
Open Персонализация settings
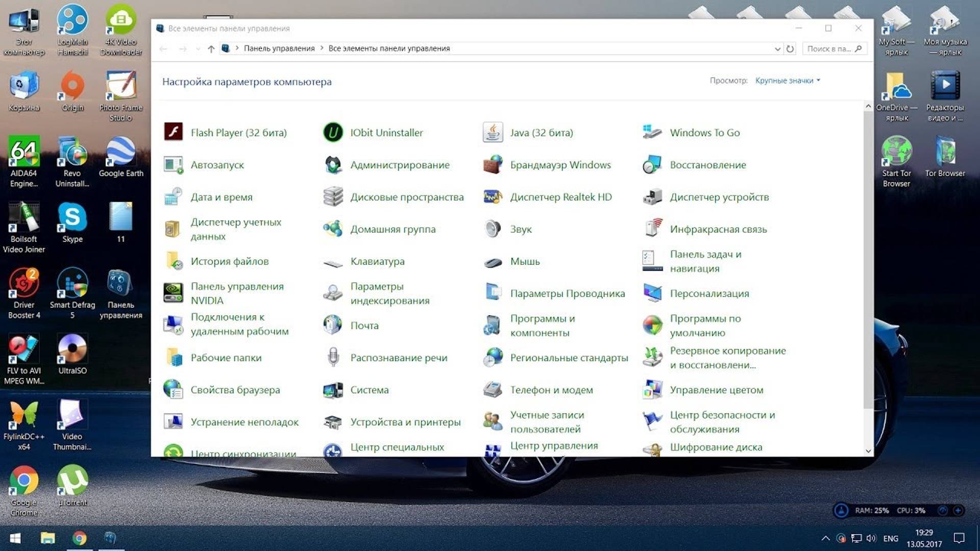click(x=709, y=293)
